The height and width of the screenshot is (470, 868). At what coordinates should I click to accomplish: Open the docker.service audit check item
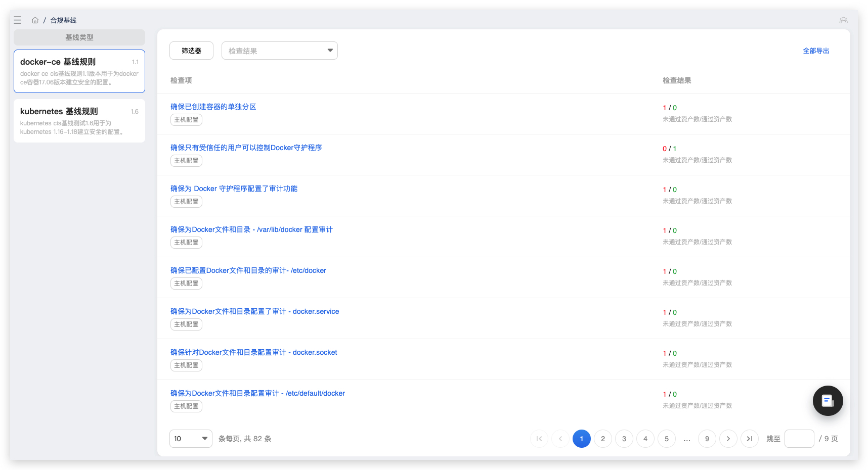[254, 311]
